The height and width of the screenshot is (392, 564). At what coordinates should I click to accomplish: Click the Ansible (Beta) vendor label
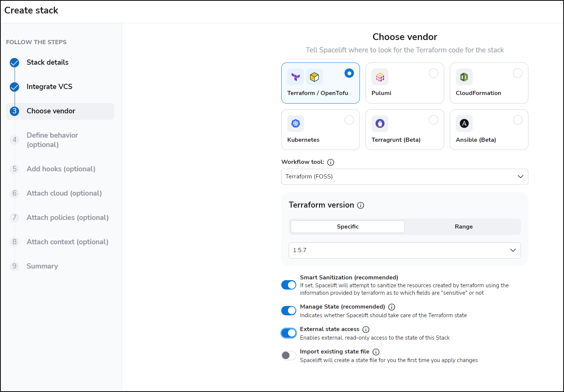coord(476,140)
